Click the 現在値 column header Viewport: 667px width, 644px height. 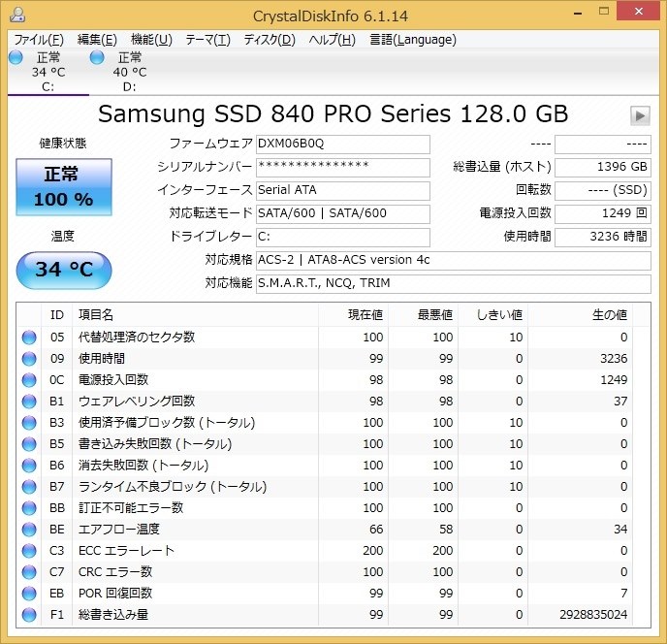[x=353, y=315]
